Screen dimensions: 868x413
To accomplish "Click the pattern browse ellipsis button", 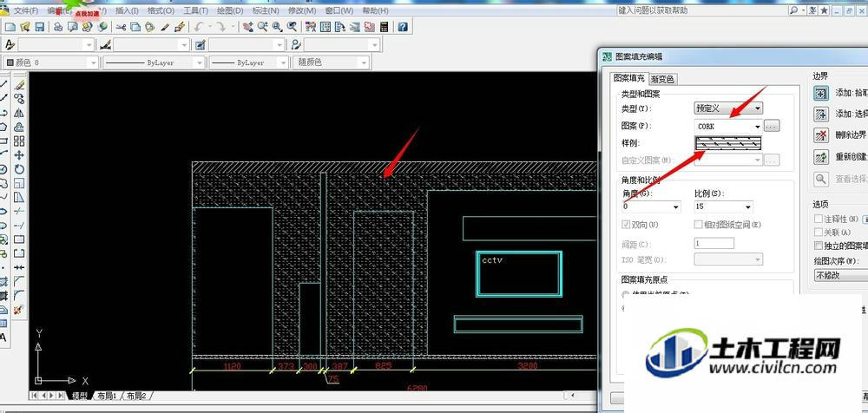I will coord(772,127).
